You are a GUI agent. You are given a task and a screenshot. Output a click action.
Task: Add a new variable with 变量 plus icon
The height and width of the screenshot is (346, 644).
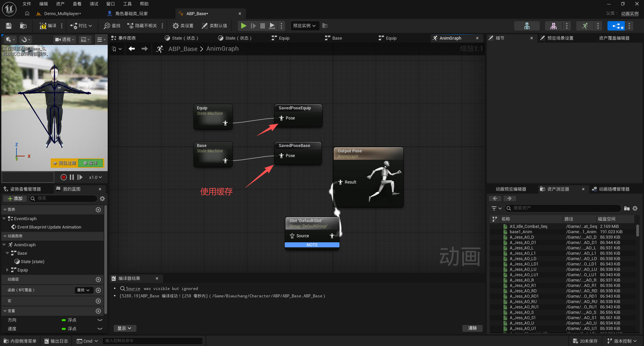pyautogui.click(x=98, y=311)
